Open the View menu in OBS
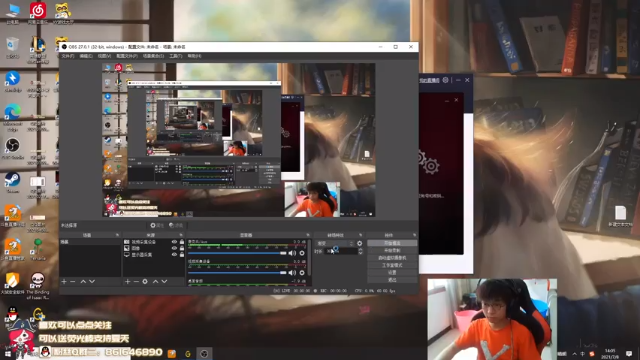This screenshot has height=360, width=640. point(104,56)
